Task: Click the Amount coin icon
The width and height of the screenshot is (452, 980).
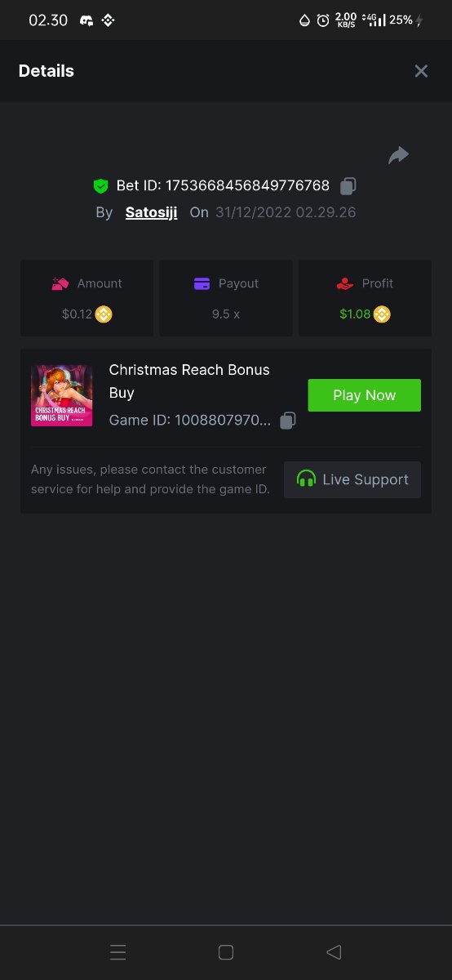Action: (104, 314)
